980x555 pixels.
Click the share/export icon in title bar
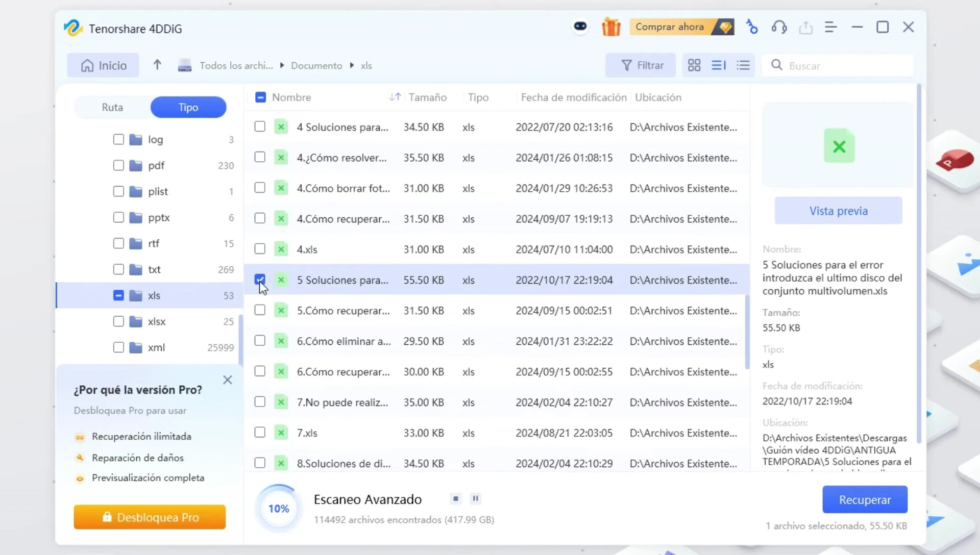805,27
